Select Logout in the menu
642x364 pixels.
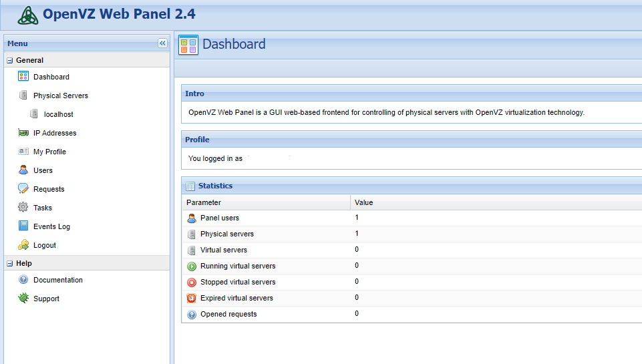45,245
